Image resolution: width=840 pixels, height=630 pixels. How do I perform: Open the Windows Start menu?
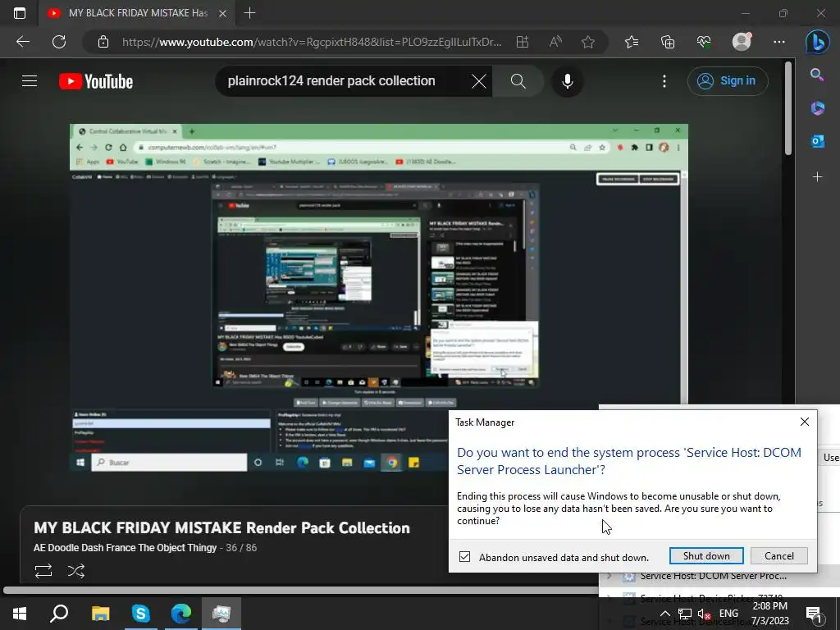pos(20,614)
